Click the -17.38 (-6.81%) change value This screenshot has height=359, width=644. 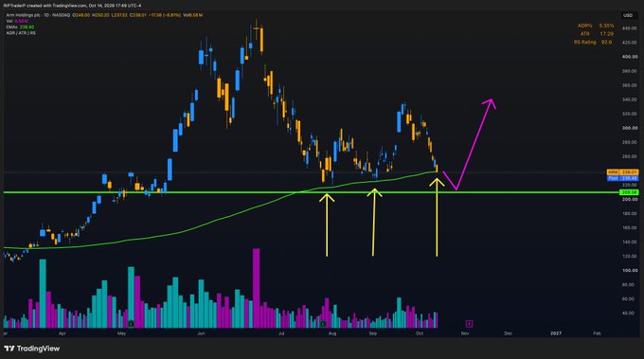pos(164,15)
